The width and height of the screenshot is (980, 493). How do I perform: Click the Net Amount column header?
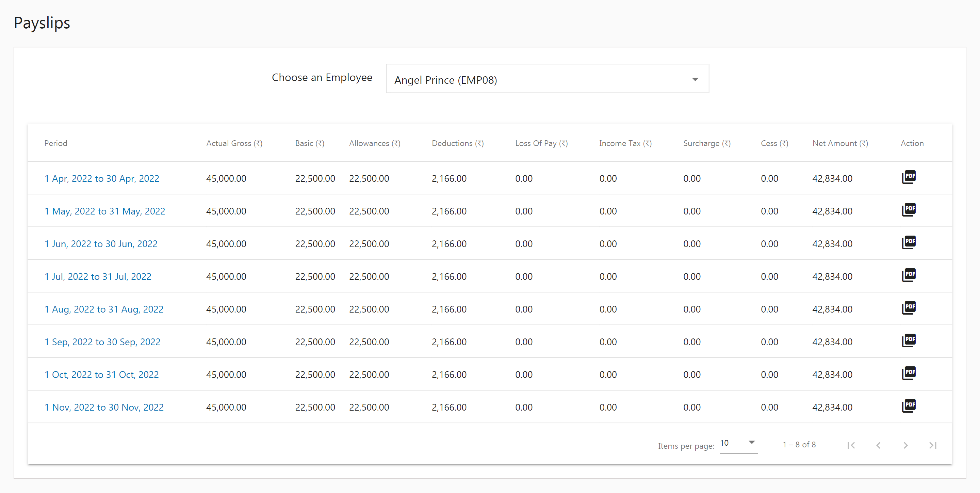(x=840, y=144)
